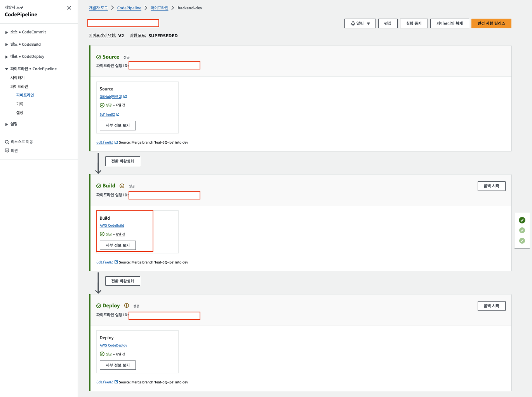Click 6일 전 timestamp in Source action
This screenshot has height=397, width=532.
[120, 105]
